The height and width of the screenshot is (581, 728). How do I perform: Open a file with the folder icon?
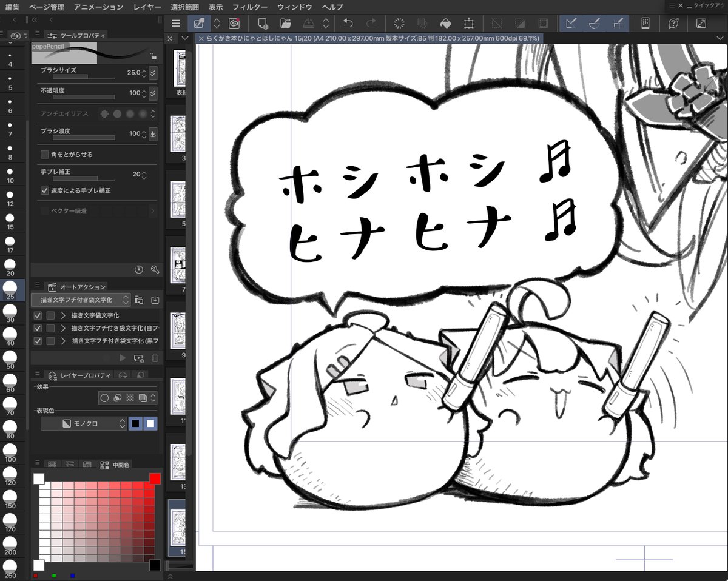point(286,23)
